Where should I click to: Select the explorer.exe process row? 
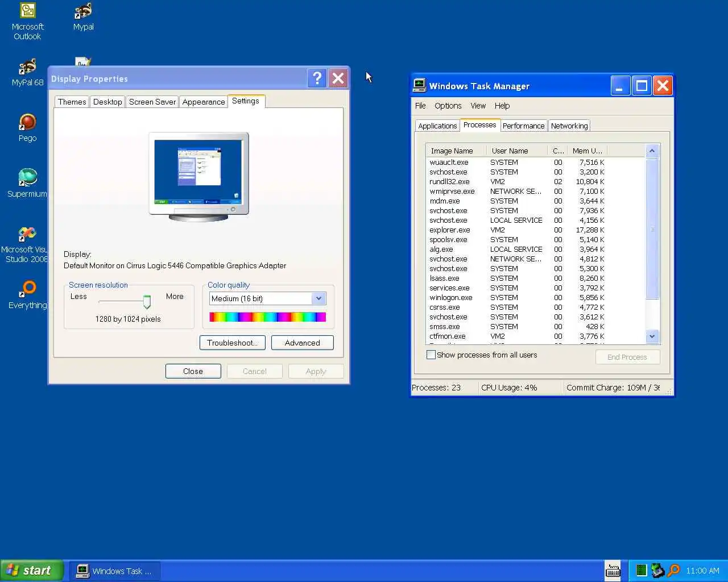(x=536, y=230)
